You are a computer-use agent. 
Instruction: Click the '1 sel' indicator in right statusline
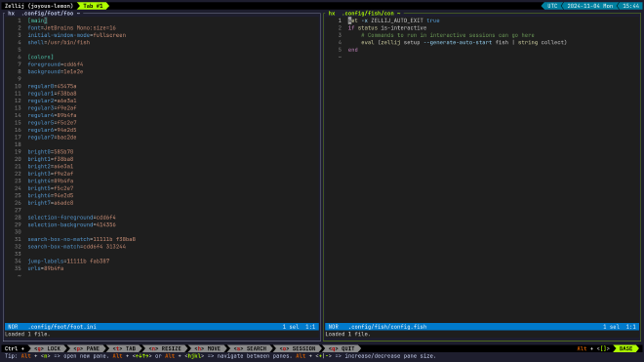point(611,327)
